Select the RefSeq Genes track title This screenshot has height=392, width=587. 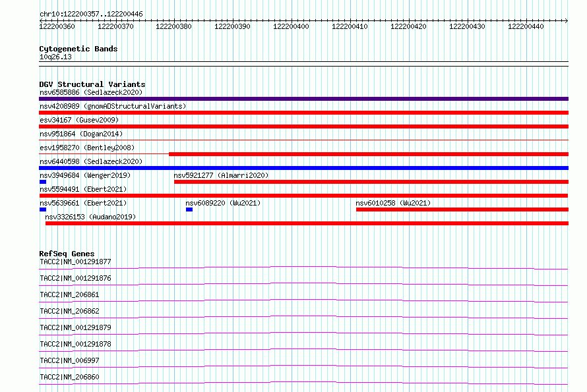point(67,254)
